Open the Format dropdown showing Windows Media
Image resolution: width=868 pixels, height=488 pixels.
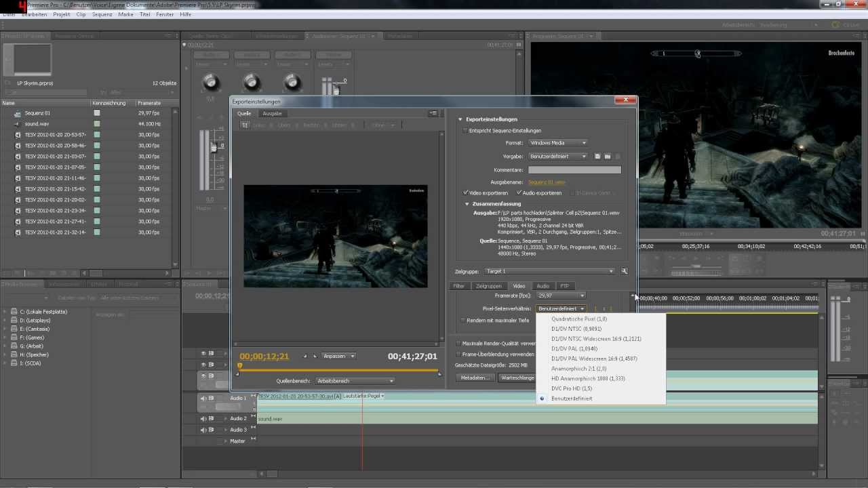click(557, 143)
